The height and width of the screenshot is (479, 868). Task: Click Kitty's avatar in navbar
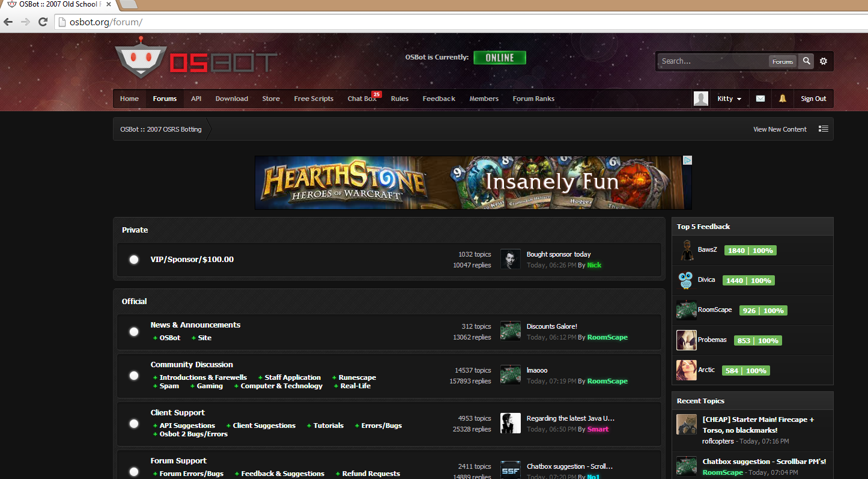tap(701, 99)
